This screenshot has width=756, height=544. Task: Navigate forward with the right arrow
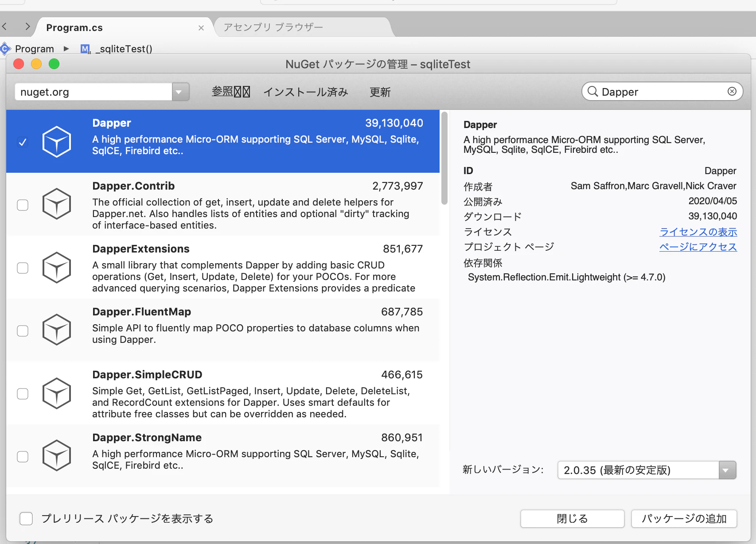[27, 27]
